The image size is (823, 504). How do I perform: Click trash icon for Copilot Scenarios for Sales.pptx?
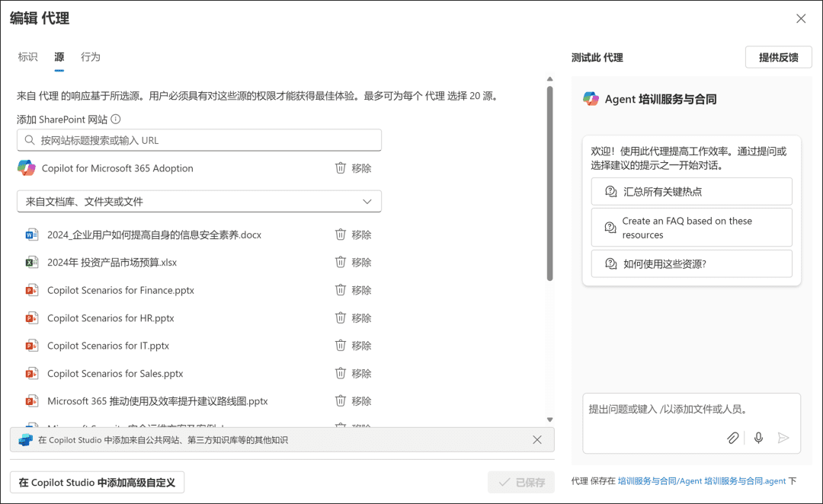(x=341, y=373)
